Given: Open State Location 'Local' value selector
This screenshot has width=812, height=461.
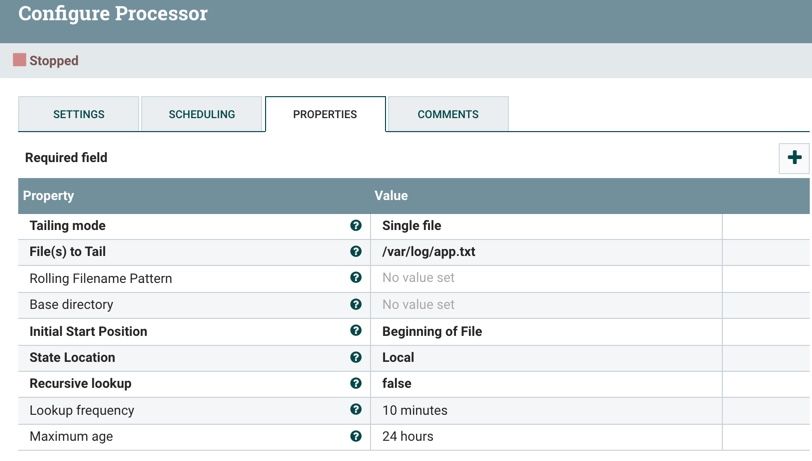Looking at the screenshot, I should [x=398, y=357].
